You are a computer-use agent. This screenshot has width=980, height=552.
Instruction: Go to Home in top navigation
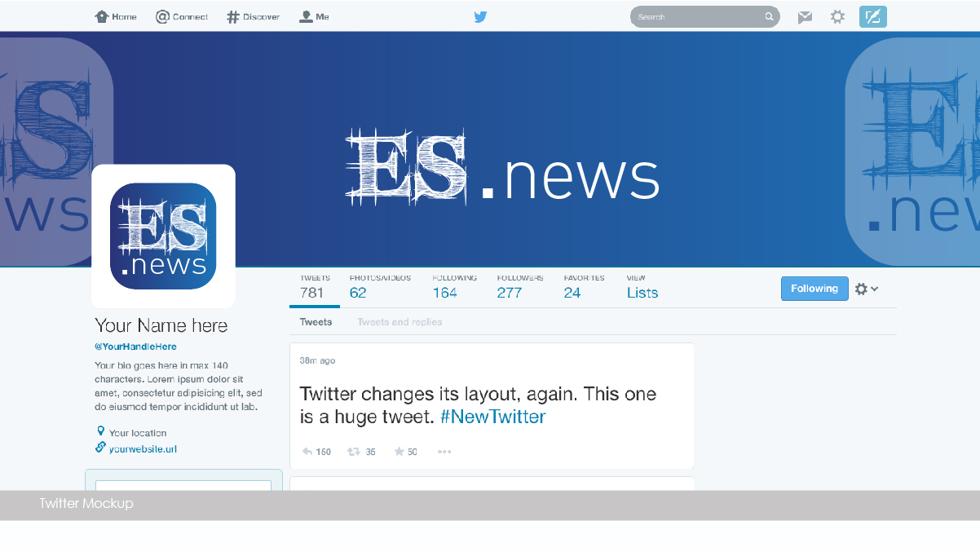click(116, 16)
